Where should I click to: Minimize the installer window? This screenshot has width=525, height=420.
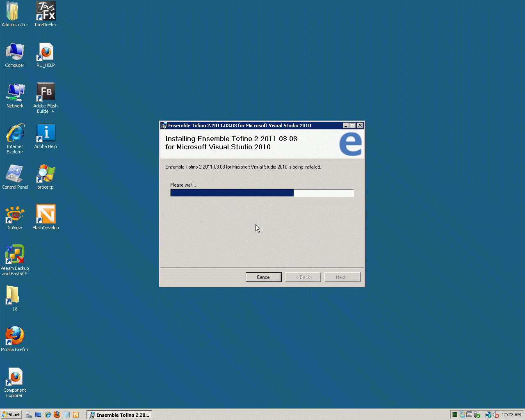pyautogui.click(x=346, y=126)
